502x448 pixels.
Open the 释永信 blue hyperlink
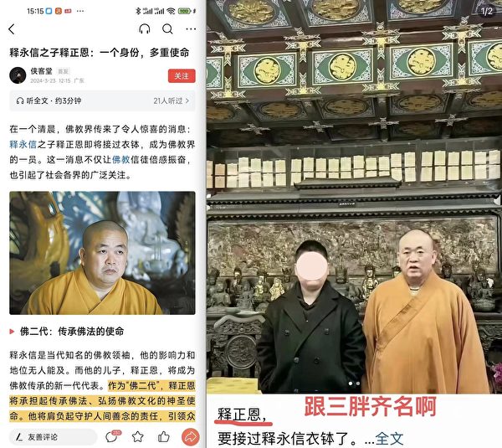[x=23, y=145]
